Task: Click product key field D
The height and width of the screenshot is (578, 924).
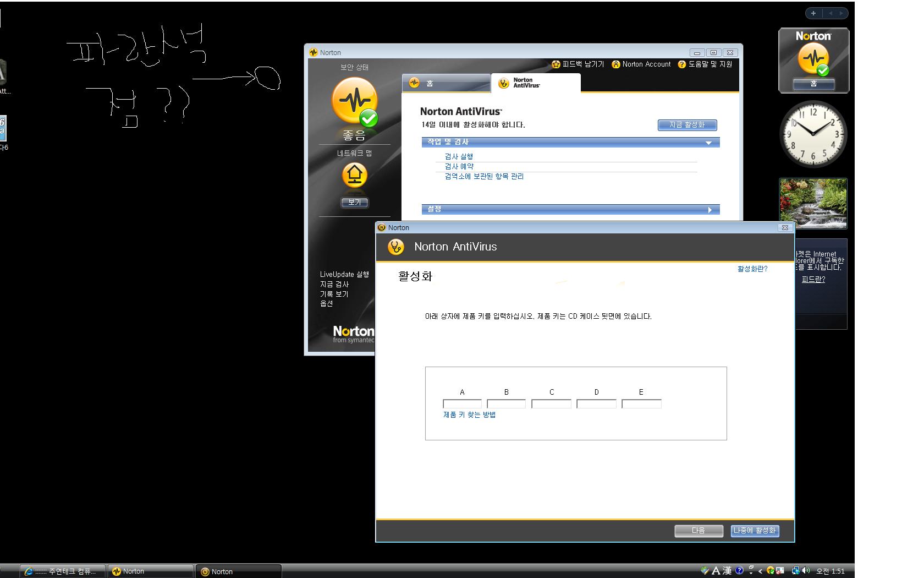Action: pos(597,404)
